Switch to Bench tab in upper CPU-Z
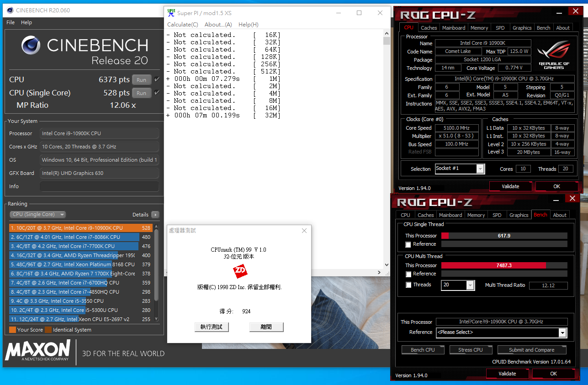Viewport: 588px width, 385px height. [543, 28]
